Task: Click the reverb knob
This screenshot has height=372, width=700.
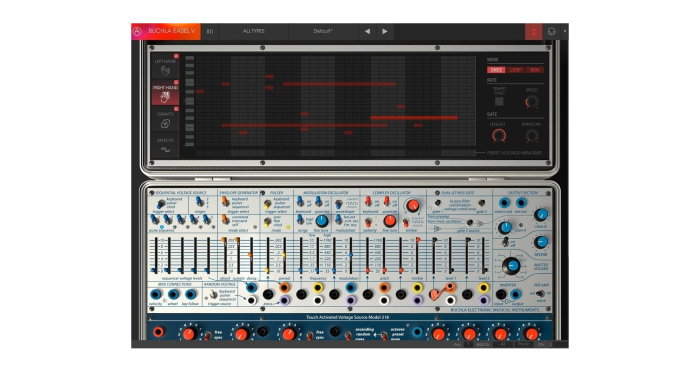Action: pyautogui.click(x=541, y=242)
